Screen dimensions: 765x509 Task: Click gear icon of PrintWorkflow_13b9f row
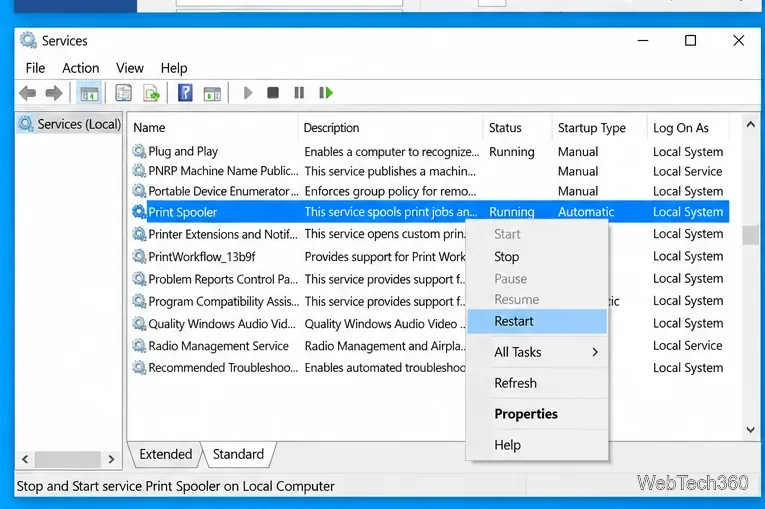click(x=139, y=256)
